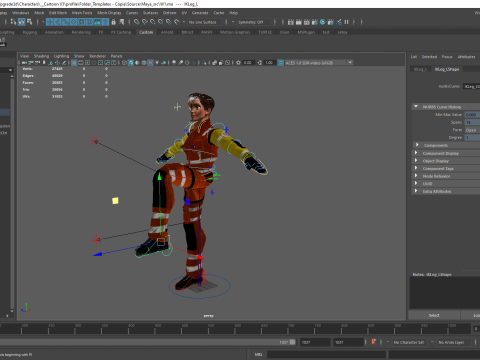Click the exposure sun icon
Viewport: 480px width, 360px height.
pos(238,63)
